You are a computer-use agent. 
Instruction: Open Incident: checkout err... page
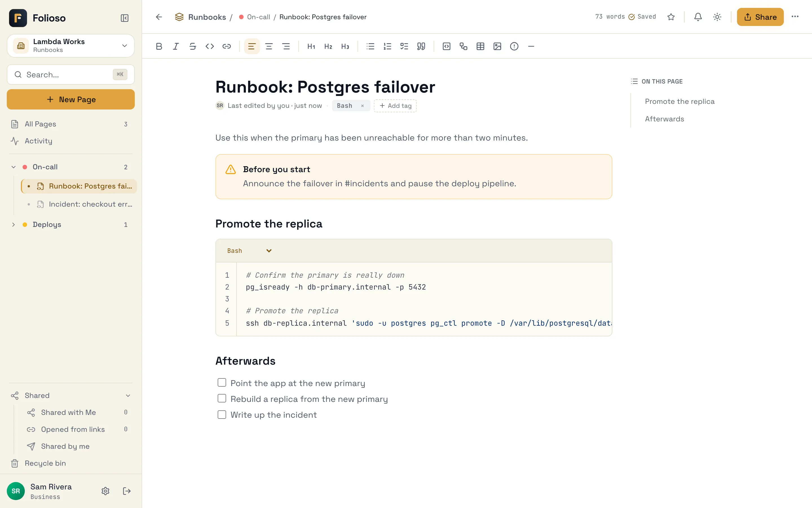(x=79, y=204)
